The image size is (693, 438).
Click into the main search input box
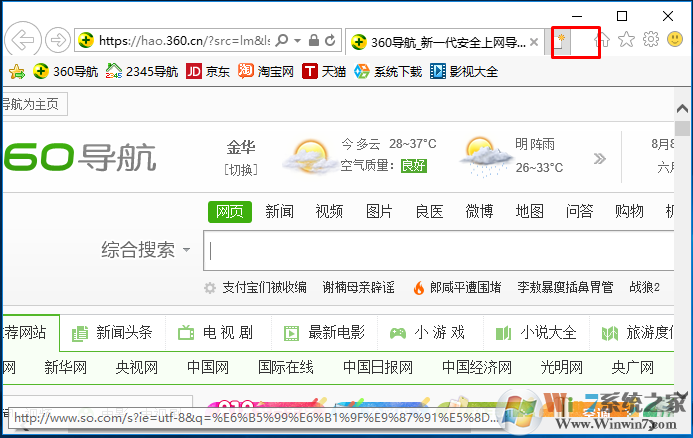(x=438, y=251)
